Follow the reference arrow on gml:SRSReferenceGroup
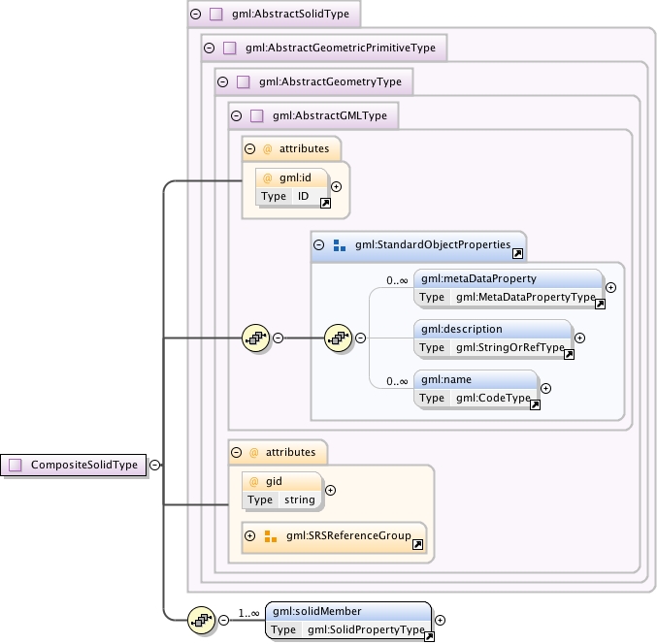Viewport: 657px width, 644px height. point(417,544)
